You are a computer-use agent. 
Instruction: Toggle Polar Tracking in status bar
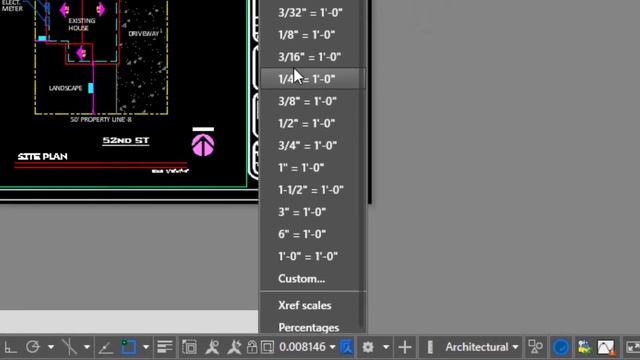(x=33, y=347)
